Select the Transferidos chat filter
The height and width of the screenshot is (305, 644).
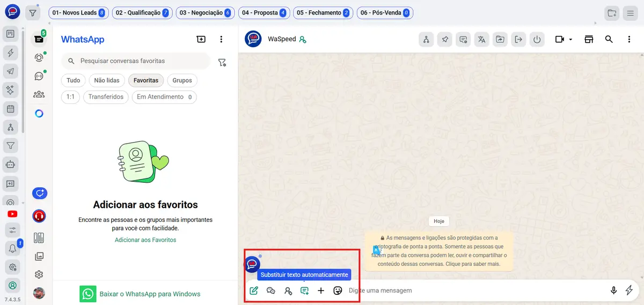click(106, 97)
